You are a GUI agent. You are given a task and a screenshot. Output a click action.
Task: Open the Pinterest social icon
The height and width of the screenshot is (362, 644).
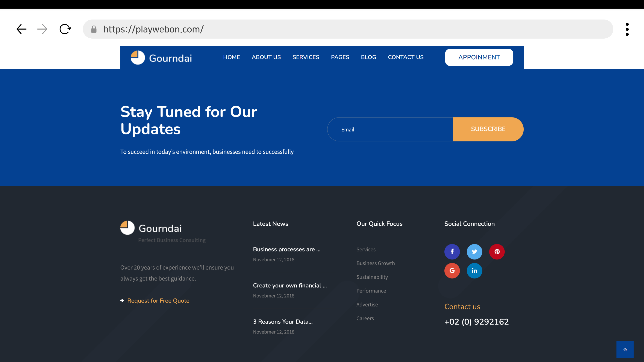point(497,252)
